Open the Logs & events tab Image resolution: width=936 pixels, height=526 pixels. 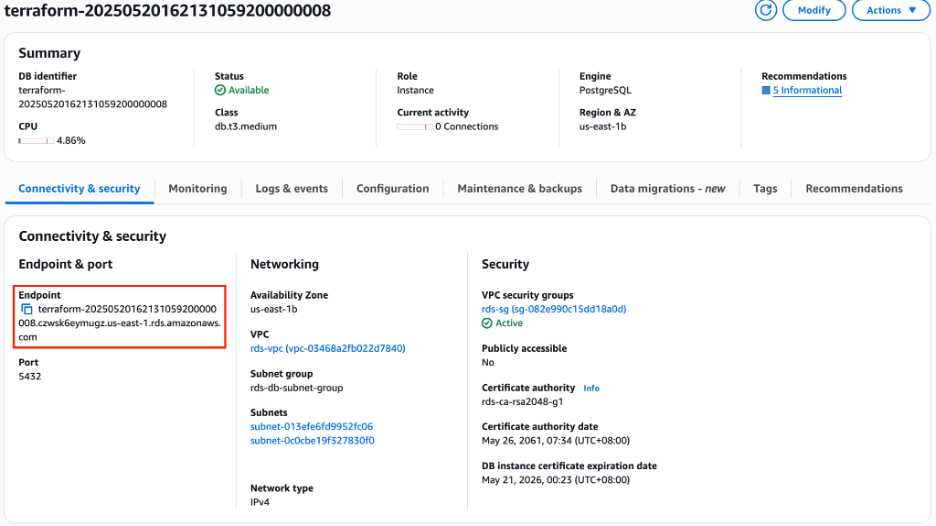pyautogui.click(x=291, y=188)
